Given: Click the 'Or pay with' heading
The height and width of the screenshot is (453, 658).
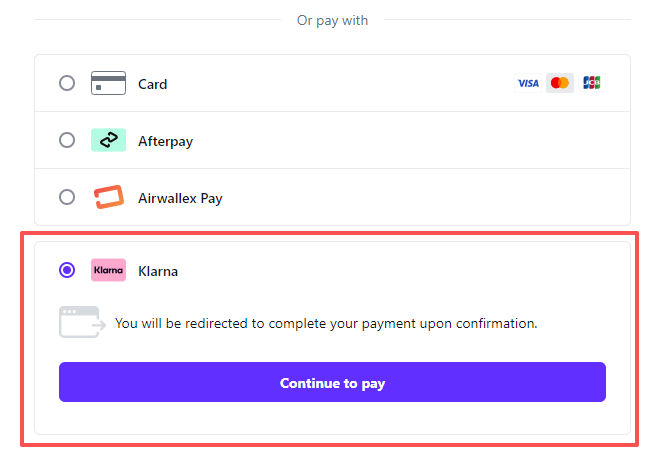Looking at the screenshot, I should (x=332, y=20).
